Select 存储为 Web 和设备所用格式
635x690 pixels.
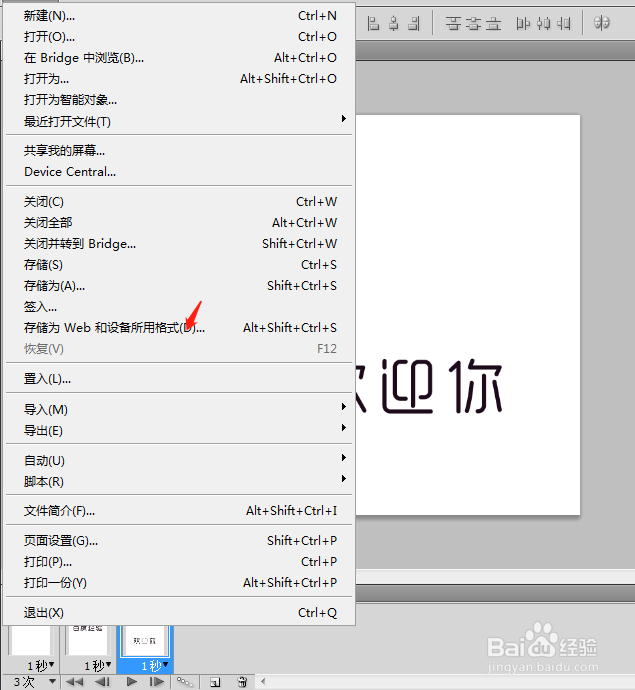point(179,328)
